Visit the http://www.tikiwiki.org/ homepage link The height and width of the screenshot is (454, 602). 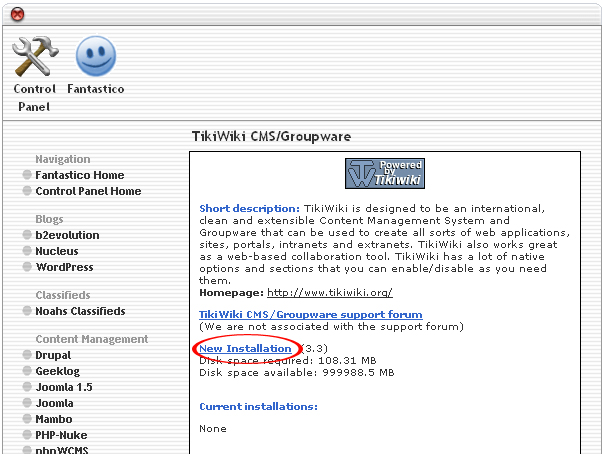(x=330, y=293)
